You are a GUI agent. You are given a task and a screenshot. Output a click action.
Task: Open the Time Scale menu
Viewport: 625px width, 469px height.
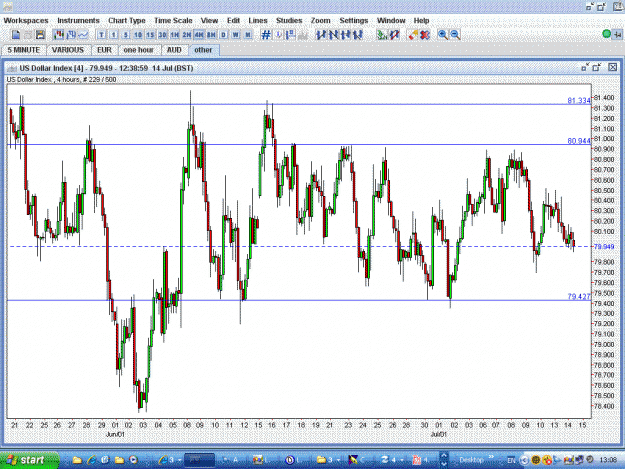pyautogui.click(x=173, y=21)
